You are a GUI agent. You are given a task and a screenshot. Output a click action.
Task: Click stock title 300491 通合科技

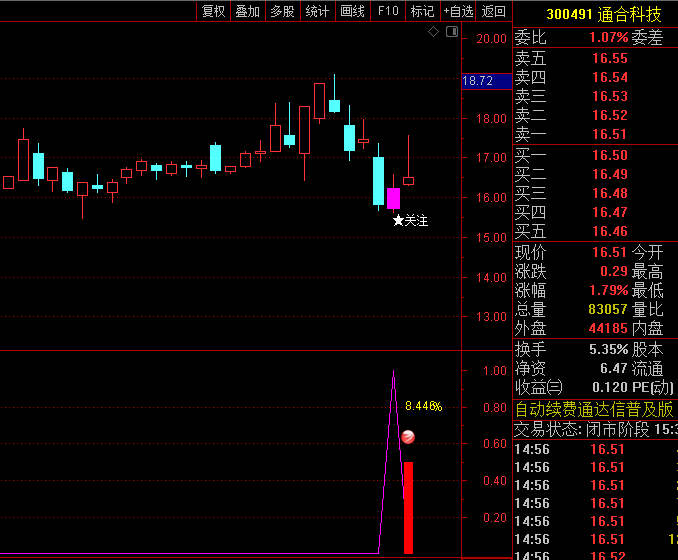[x=604, y=14]
